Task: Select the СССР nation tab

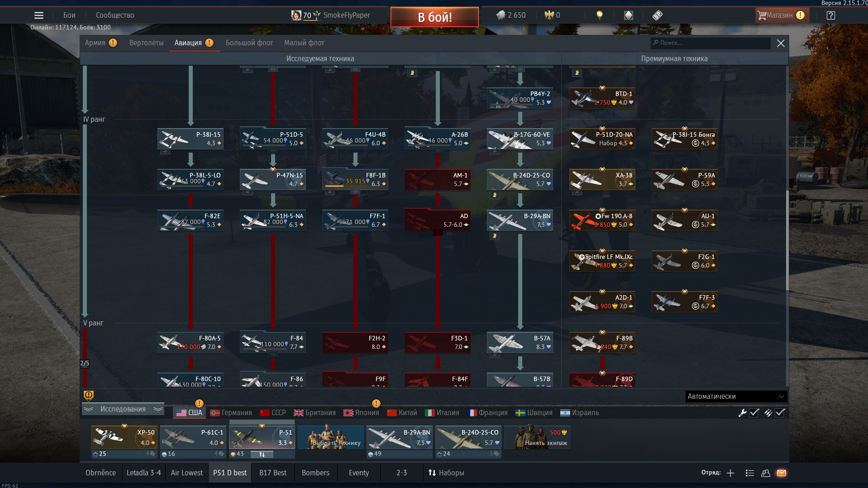Action: [x=273, y=412]
